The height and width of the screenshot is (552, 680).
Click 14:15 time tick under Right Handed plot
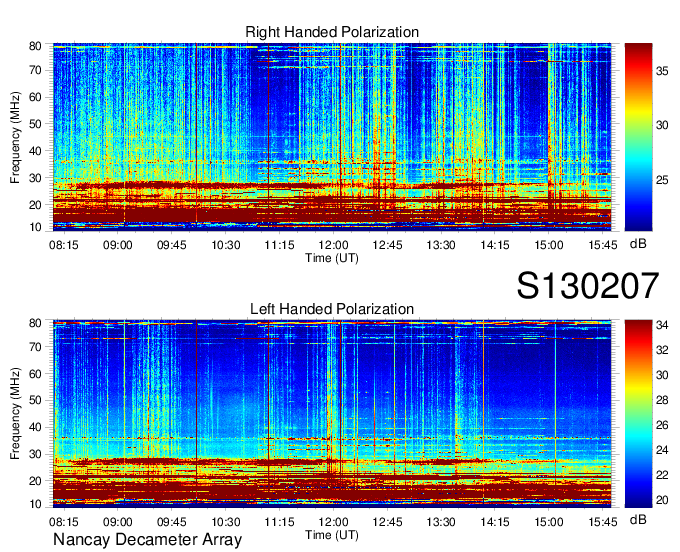495,245
